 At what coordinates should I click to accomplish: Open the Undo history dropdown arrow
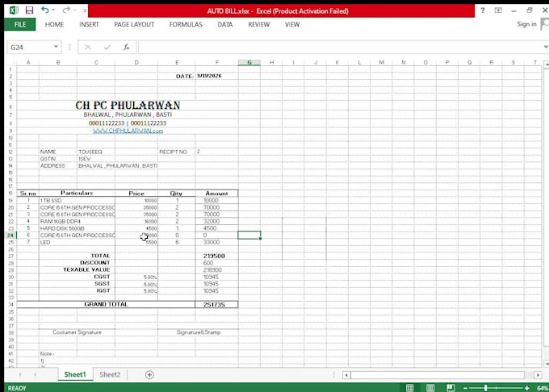click(53, 10)
